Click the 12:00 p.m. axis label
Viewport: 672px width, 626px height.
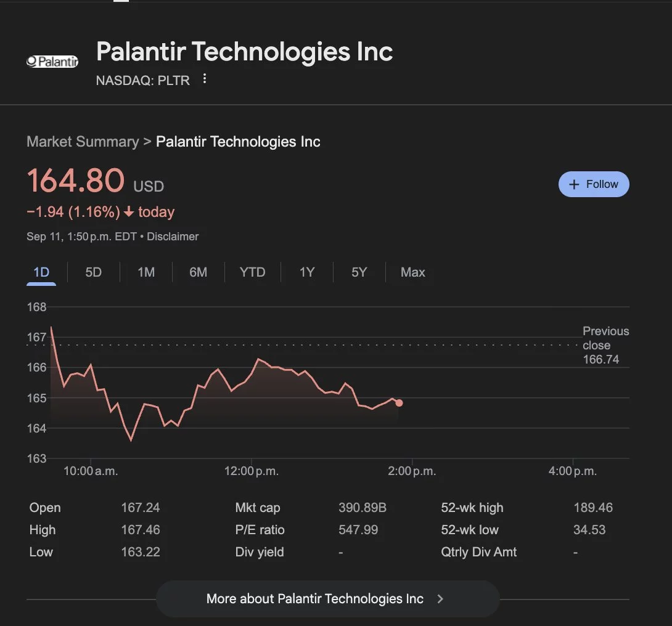[252, 471]
